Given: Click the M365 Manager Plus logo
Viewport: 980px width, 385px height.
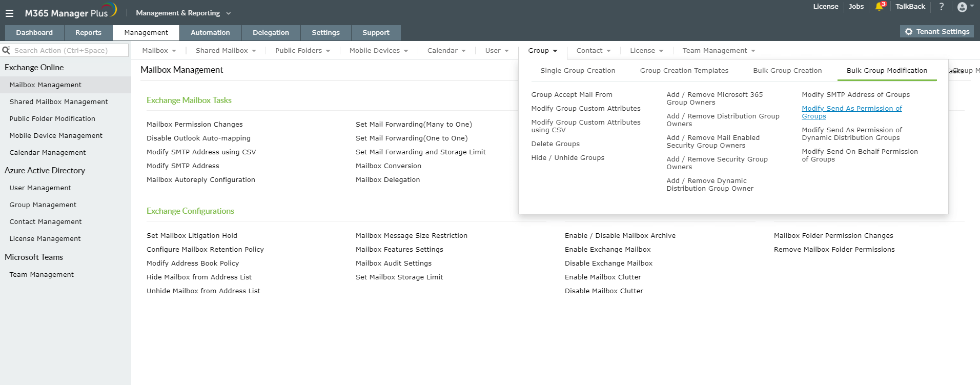Looking at the screenshot, I should [71, 11].
